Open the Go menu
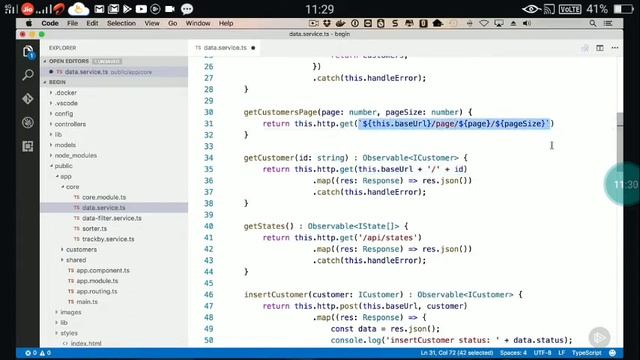This screenshot has width=640, height=360. point(173,23)
